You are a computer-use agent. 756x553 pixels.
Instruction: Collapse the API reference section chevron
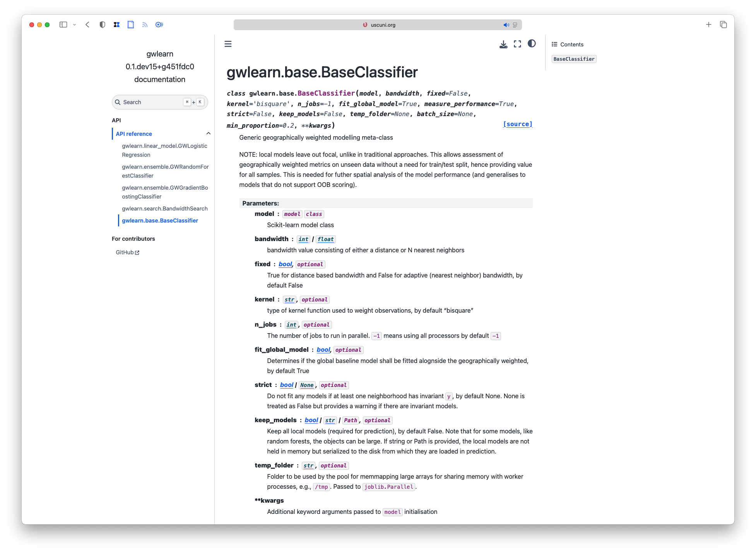pos(209,134)
